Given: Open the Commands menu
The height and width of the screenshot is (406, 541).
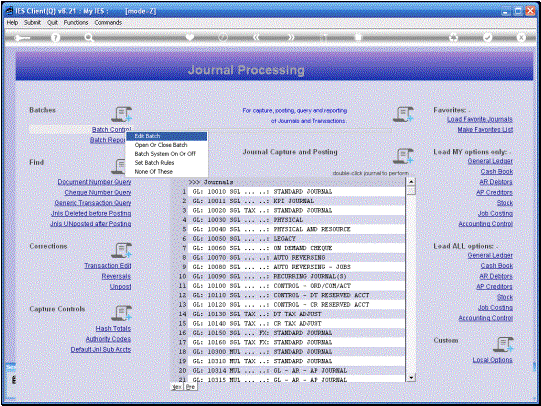Looking at the screenshot, I should 108,22.
